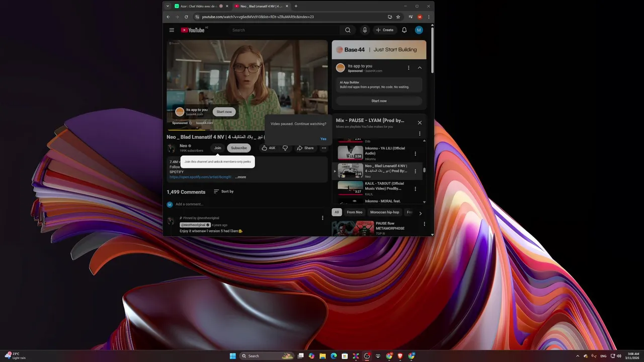644x362 pixels.
Task: Open Microsoft Store from taskbar
Action: tap(345, 356)
